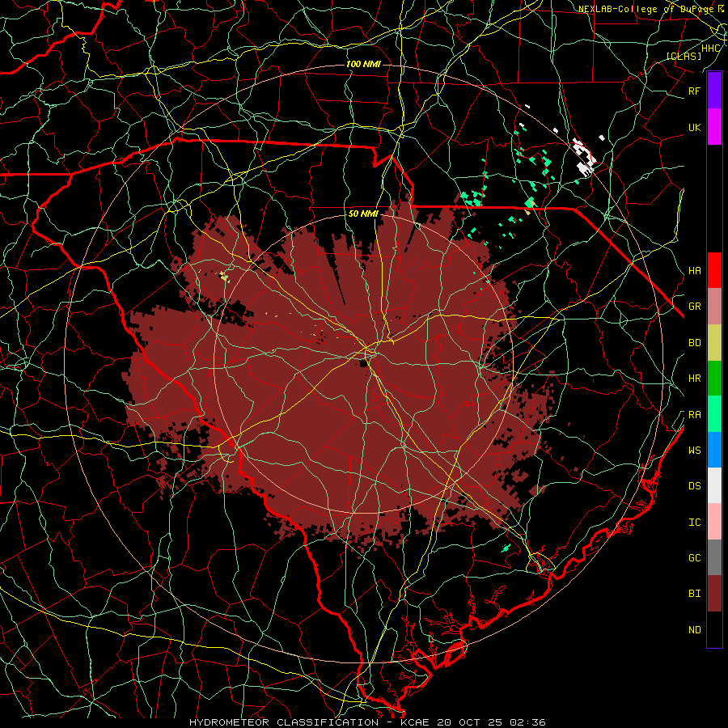Click the HA red legend swatch
The width and height of the screenshot is (728, 728).
tap(714, 270)
